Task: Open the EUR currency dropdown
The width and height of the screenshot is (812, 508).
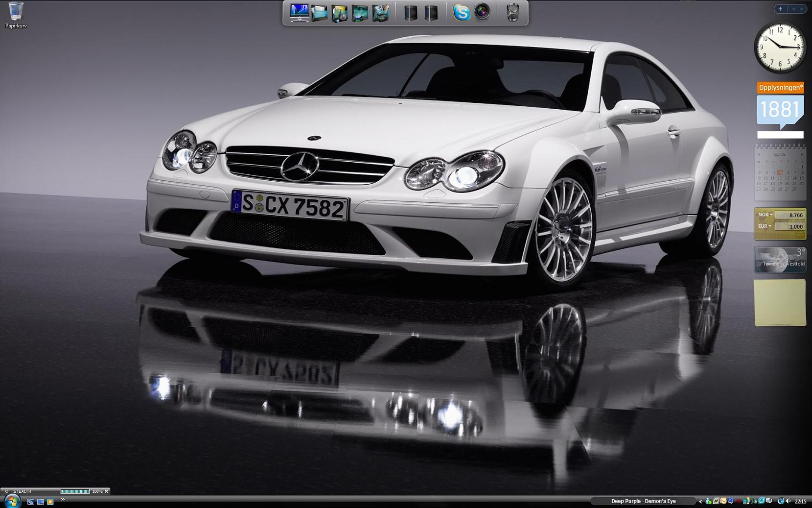Action: pos(765,226)
